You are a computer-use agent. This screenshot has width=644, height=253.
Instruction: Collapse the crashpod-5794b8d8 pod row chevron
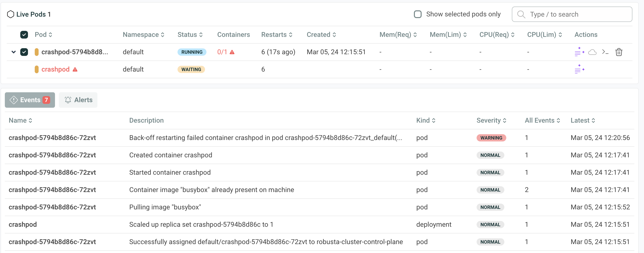coord(14,52)
